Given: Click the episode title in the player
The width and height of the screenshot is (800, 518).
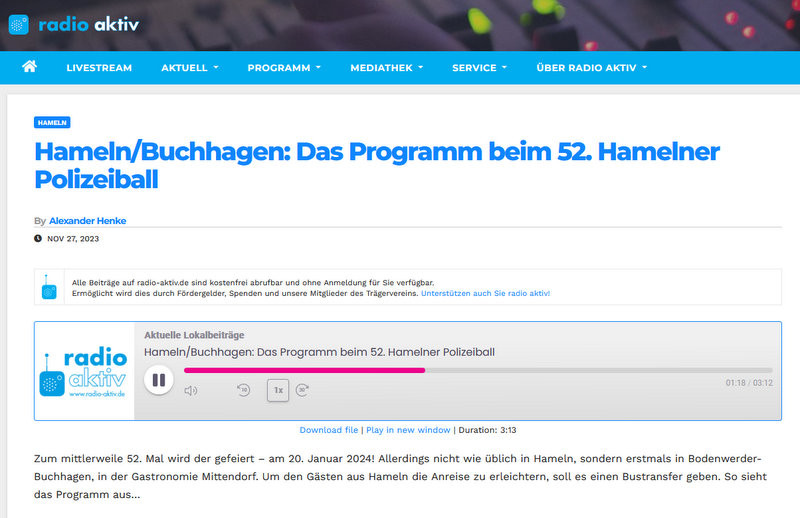Looking at the screenshot, I should 319,352.
